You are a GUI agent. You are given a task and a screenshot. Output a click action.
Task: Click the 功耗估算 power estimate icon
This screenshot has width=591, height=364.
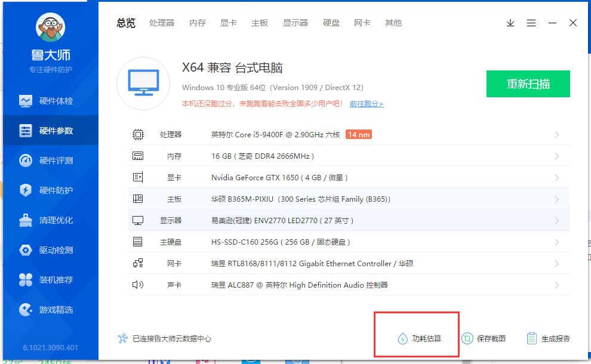[403, 338]
